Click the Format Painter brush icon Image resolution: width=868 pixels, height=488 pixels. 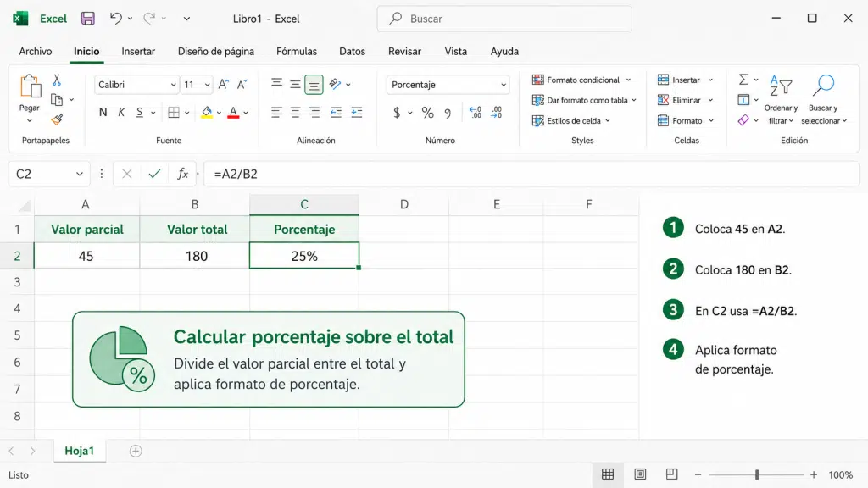57,119
